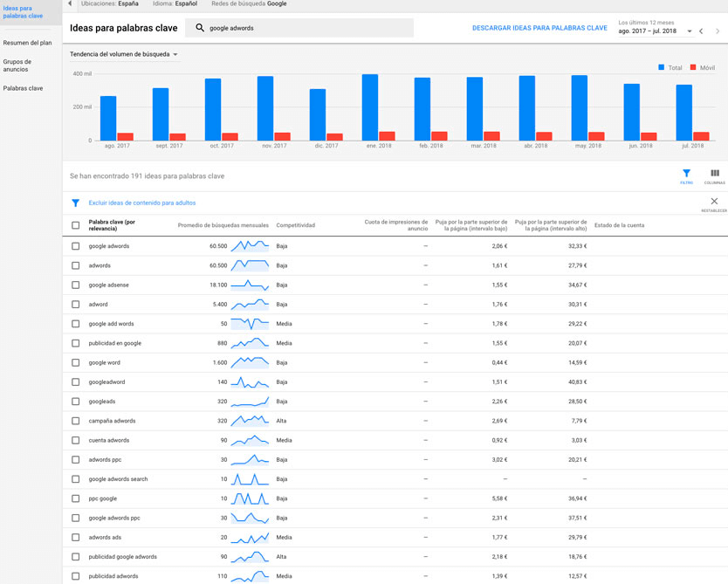Check the google word row checkbox
The width and height of the screenshot is (728, 584).
pyautogui.click(x=76, y=362)
